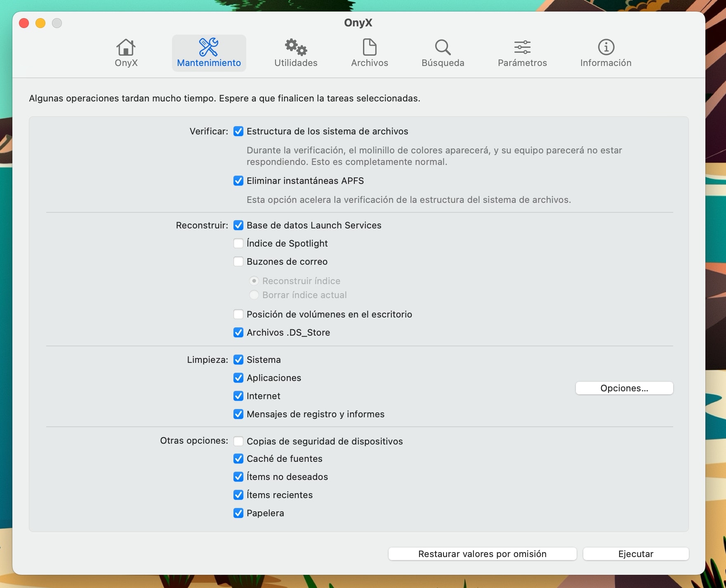
Task: Uncheck Papelera checkbox
Action: [238, 513]
